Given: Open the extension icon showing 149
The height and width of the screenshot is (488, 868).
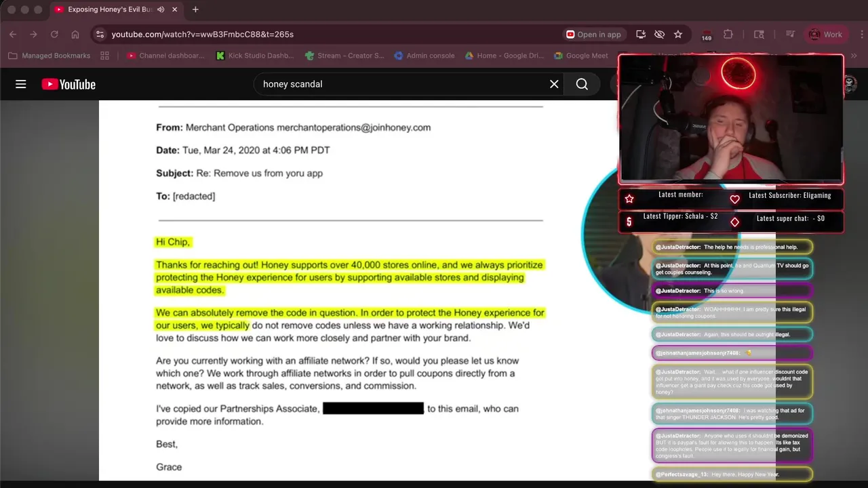Looking at the screenshot, I should (706, 35).
